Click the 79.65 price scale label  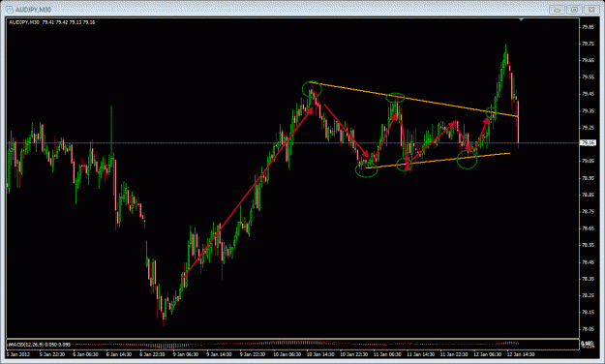pyautogui.click(x=588, y=60)
